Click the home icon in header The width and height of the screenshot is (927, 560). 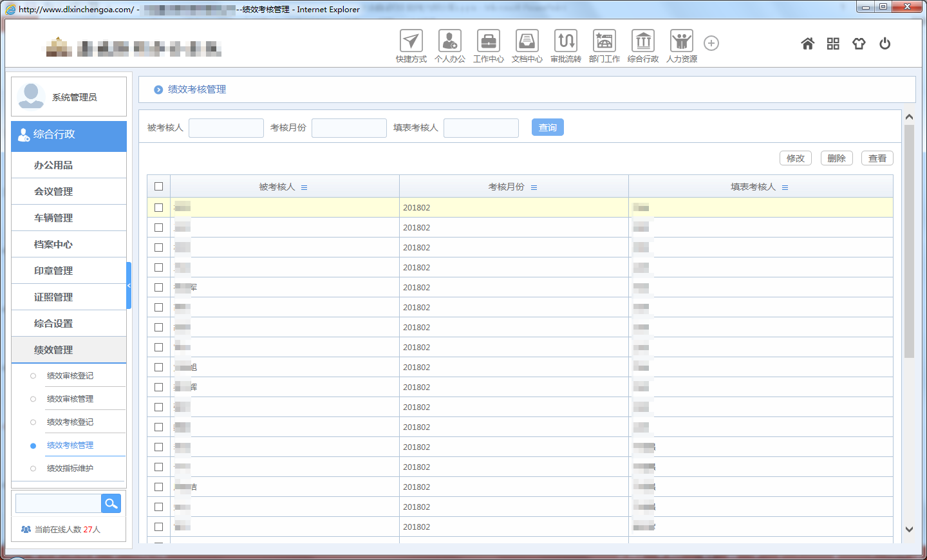(x=807, y=44)
